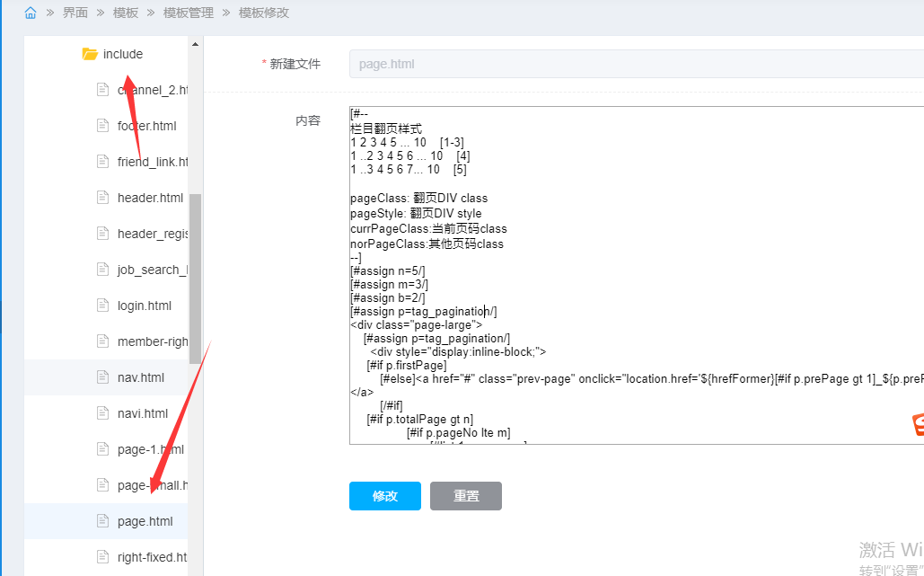924x576 pixels.
Task: Open member-righ template file
Action: pyautogui.click(x=153, y=341)
